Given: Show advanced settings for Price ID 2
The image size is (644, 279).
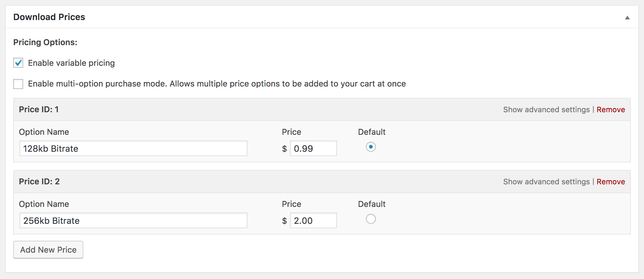Looking at the screenshot, I should coord(546,182).
